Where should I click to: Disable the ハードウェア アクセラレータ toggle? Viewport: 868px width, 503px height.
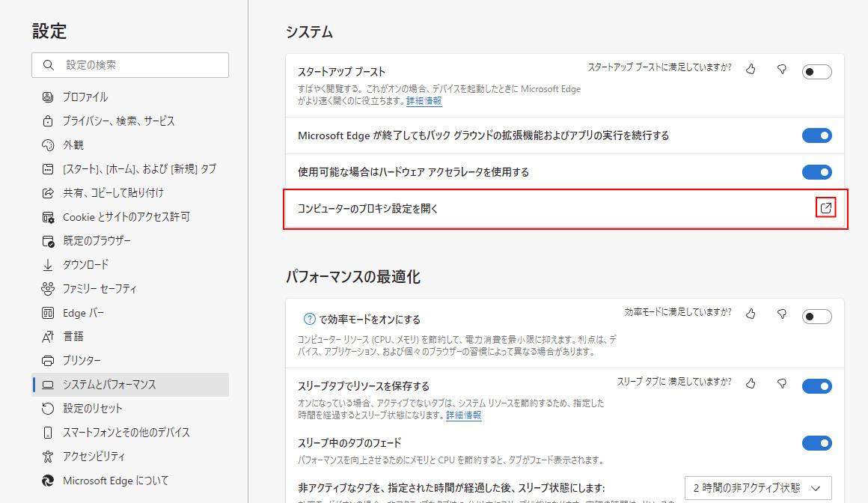click(x=816, y=172)
